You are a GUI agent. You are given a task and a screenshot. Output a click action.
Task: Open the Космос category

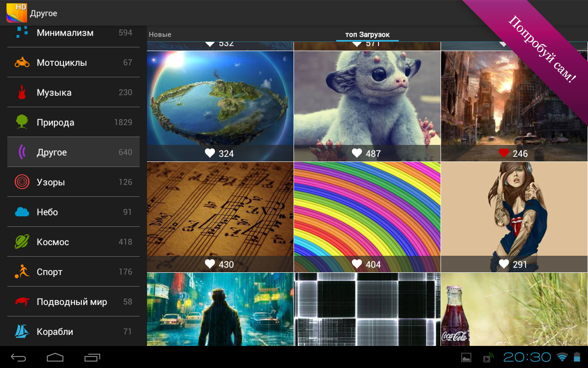point(73,242)
